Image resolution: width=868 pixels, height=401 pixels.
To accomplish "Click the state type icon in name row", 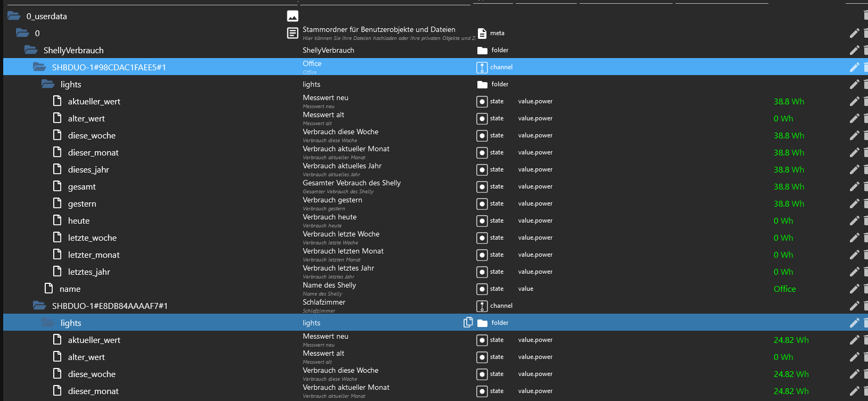I will (482, 289).
